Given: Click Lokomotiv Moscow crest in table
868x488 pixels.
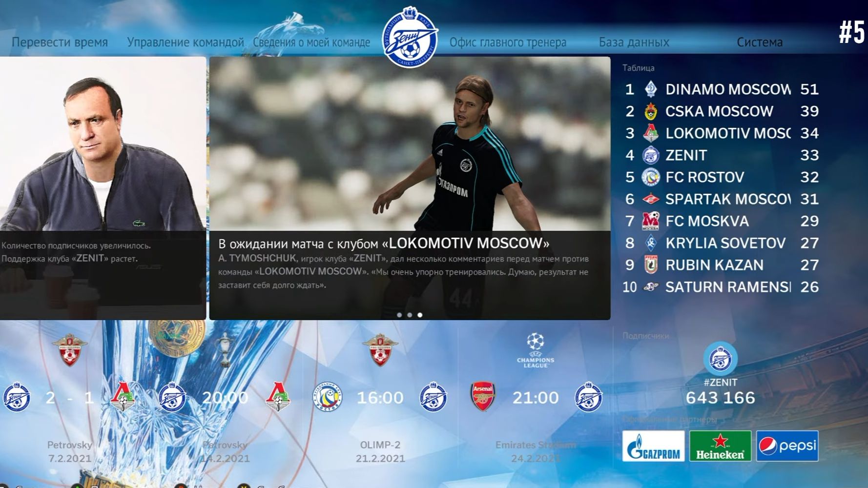Looking at the screenshot, I should (650, 133).
